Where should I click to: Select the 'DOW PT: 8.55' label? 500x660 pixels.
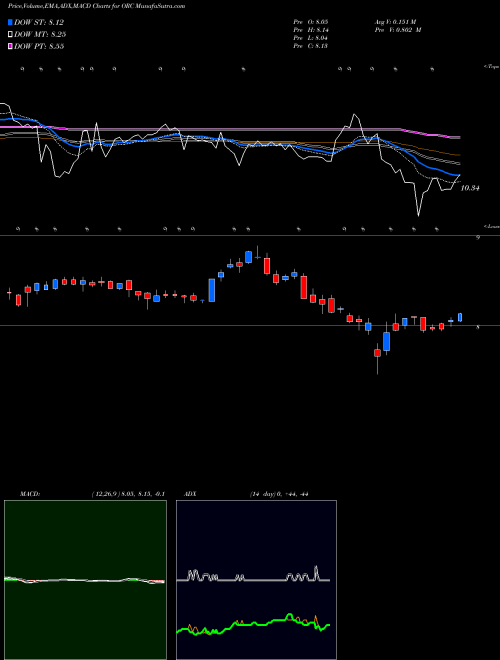click(x=39, y=46)
